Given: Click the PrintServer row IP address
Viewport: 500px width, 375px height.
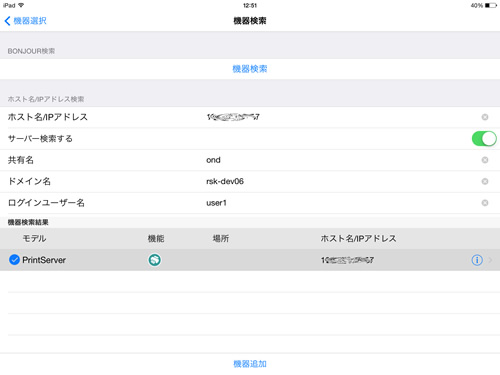Looking at the screenshot, I should pos(347,260).
